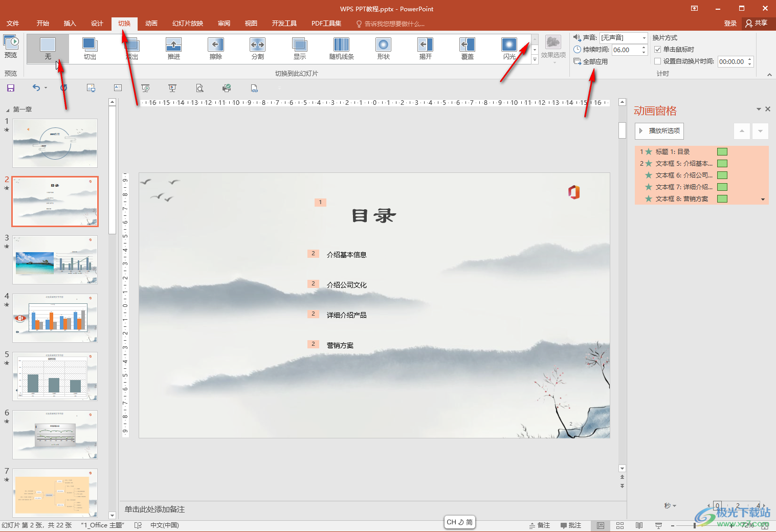This screenshot has height=532, width=776.
Task: Open the animation pane options dropdown
Action: coord(759,109)
